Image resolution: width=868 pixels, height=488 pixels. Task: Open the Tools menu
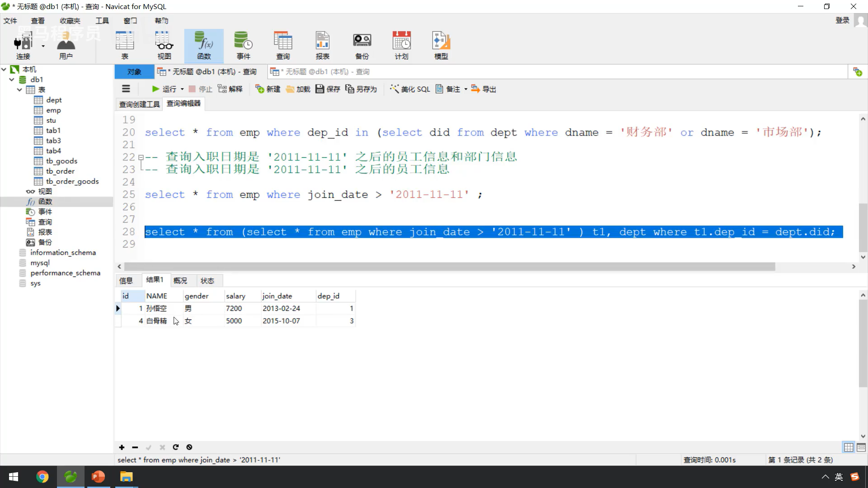point(102,21)
